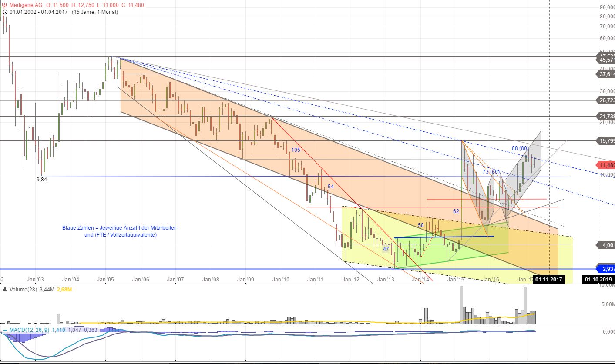Click the 45,571 price level tag

(x=605, y=59)
